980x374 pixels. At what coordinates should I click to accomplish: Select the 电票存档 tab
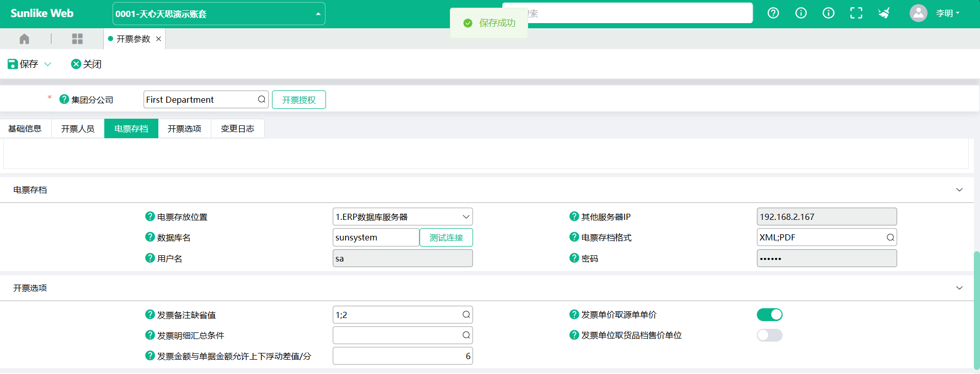[131, 128]
